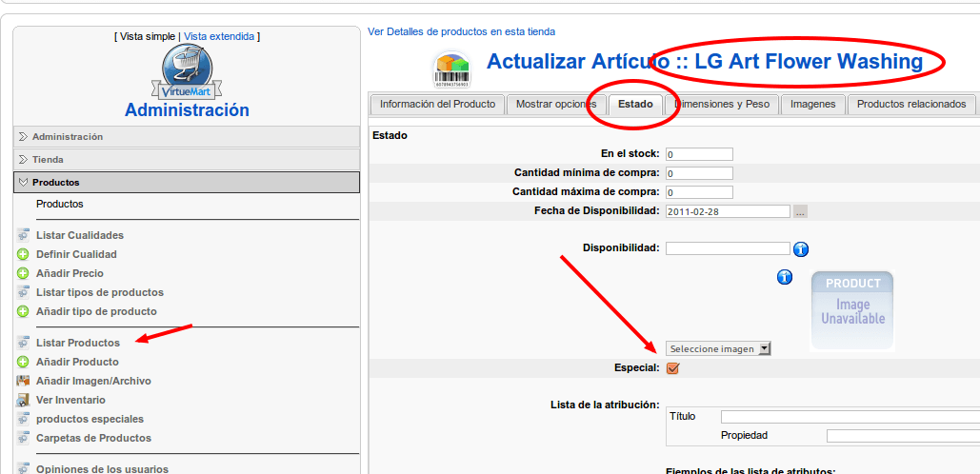The width and height of the screenshot is (980, 474).
Task: Open Carpetas de Productos in sidebar
Action: [x=93, y=438]
